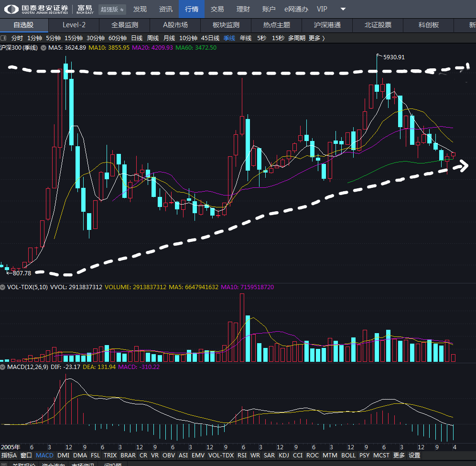Screen dimensions: 476x466
Task: Expand 更多 indicators in bottom bar
Action: point(399,455)
